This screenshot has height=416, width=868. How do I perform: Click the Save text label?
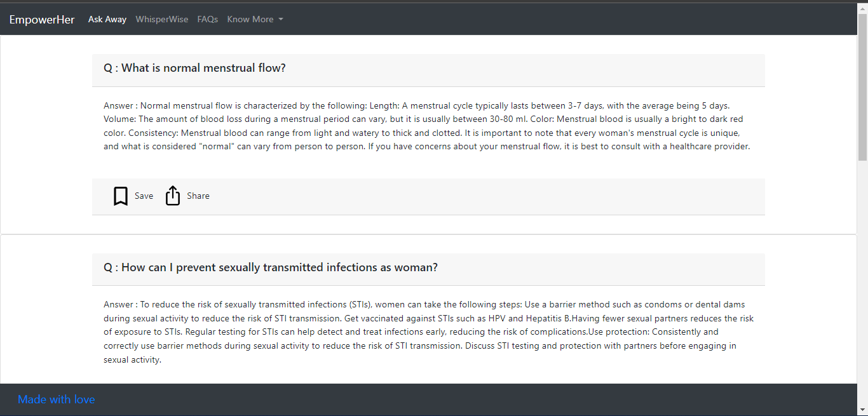tap(144, 196)
